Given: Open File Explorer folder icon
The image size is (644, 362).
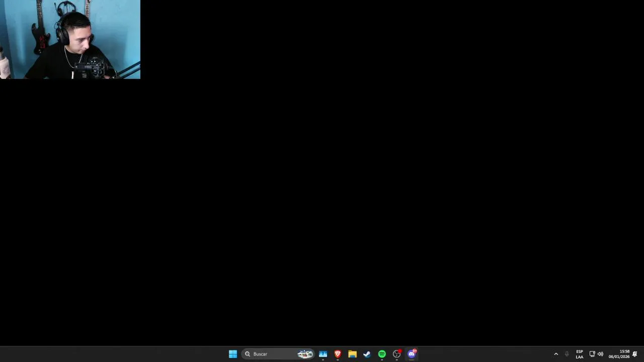Looking at the screenshot, I should pyautogui.click(x=352, y=354).
